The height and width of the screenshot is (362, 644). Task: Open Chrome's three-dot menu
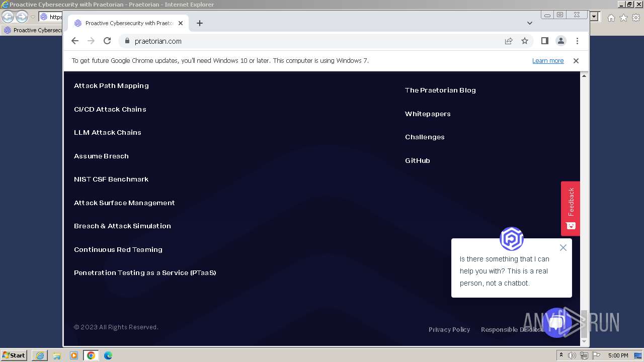(577, 41)
